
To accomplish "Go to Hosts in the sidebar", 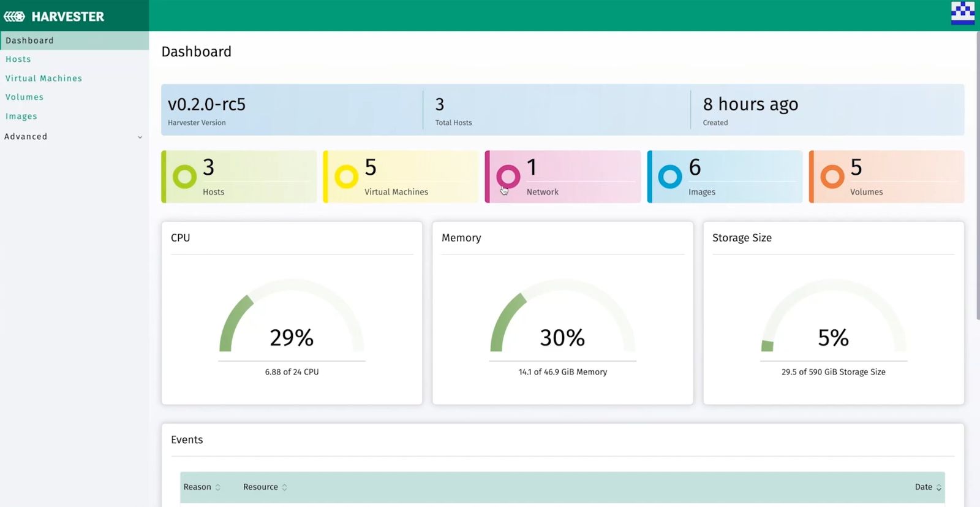I will (18, 59).
